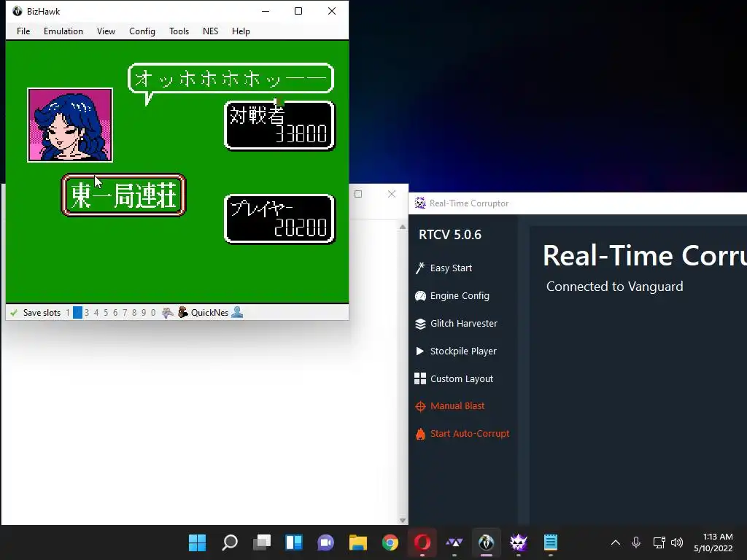Screen dimensions: 747x560
Task: Open Widgets from taskbar
Action: (x=293, y=542)
